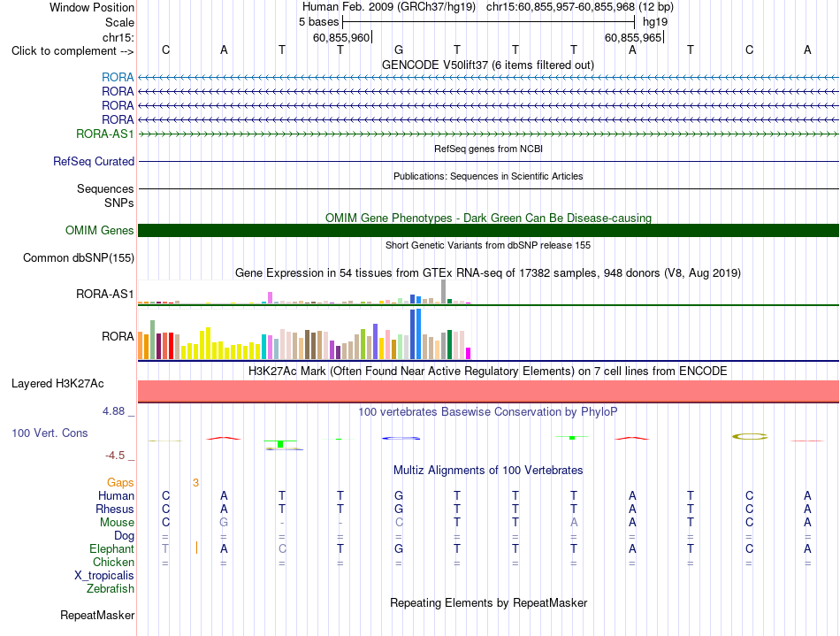Click the 'Zebrafish' alignment row label
Image resolution: width=840 pixels, height=636 pixels.
point(111,588)
